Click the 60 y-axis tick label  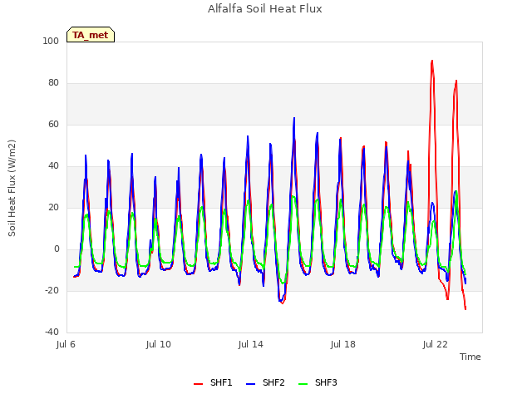point(53,124)
